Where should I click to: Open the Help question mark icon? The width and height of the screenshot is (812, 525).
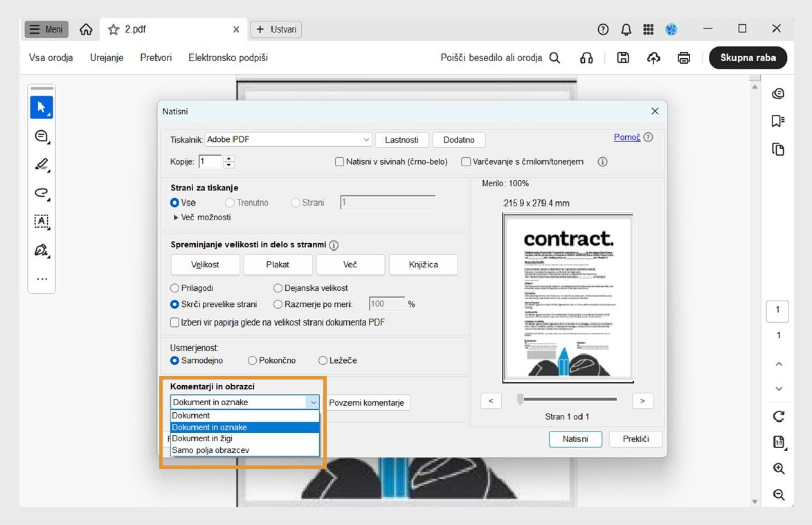[x=603, y=30]
